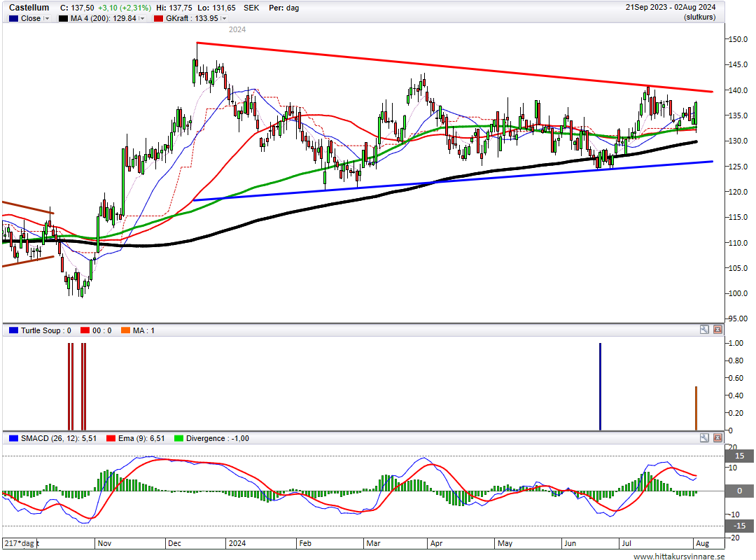Viewport: 756px width, 560px height.
Task: Click the Nov marker on time axis
Action: pyautogui.click(x=104, y=543)
